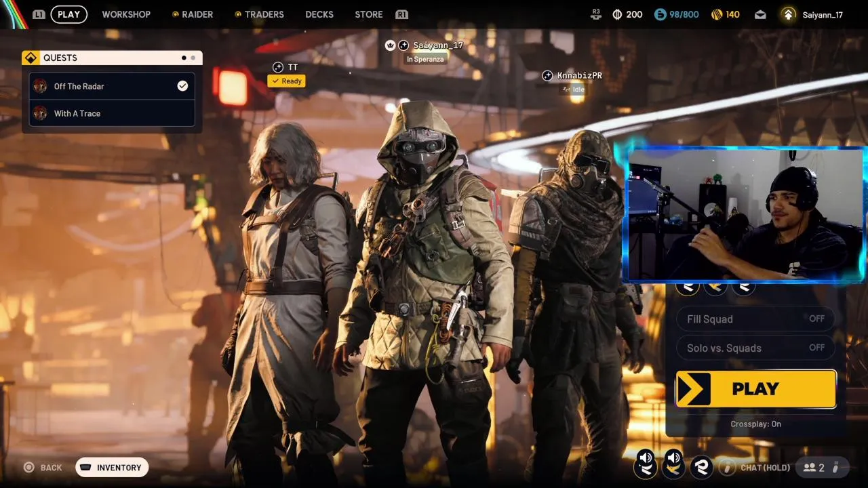The height and width of the screenshot is (488, 868).
Task: Click the TT Ready status badge
Action: pos(286,81)
